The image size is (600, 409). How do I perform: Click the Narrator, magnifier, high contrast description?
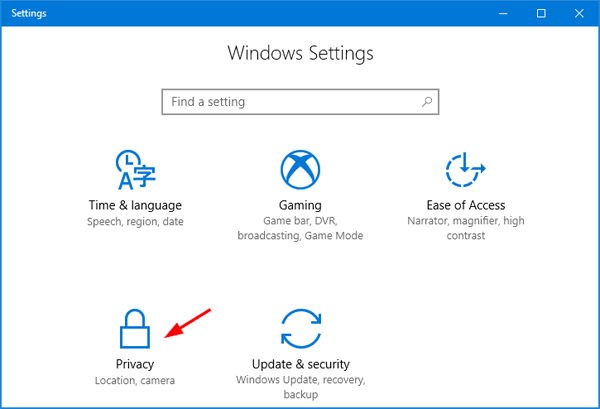point(464,229)
